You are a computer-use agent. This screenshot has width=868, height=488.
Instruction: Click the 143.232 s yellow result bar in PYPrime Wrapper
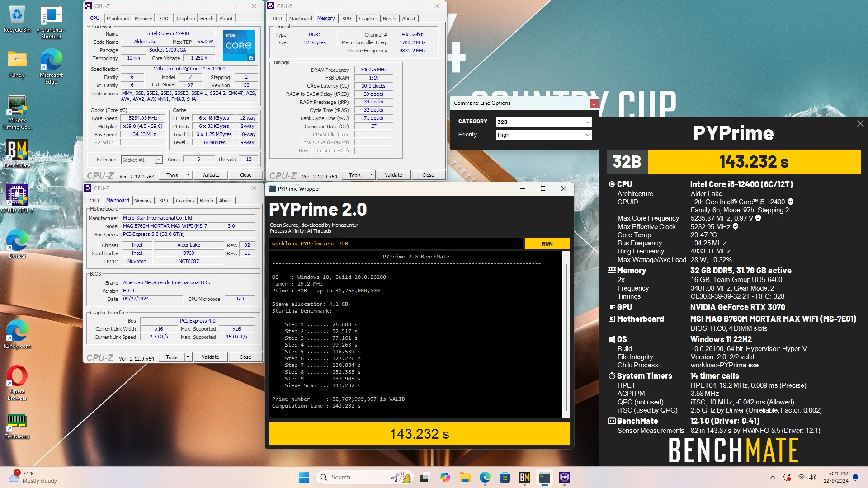coord(420,434)
